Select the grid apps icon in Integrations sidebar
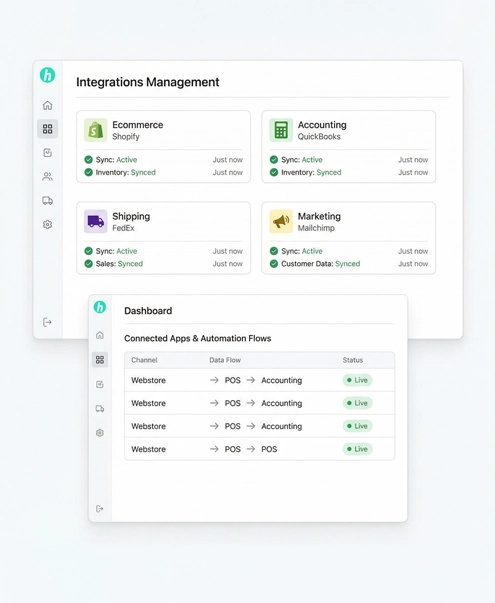 (48, 129)
